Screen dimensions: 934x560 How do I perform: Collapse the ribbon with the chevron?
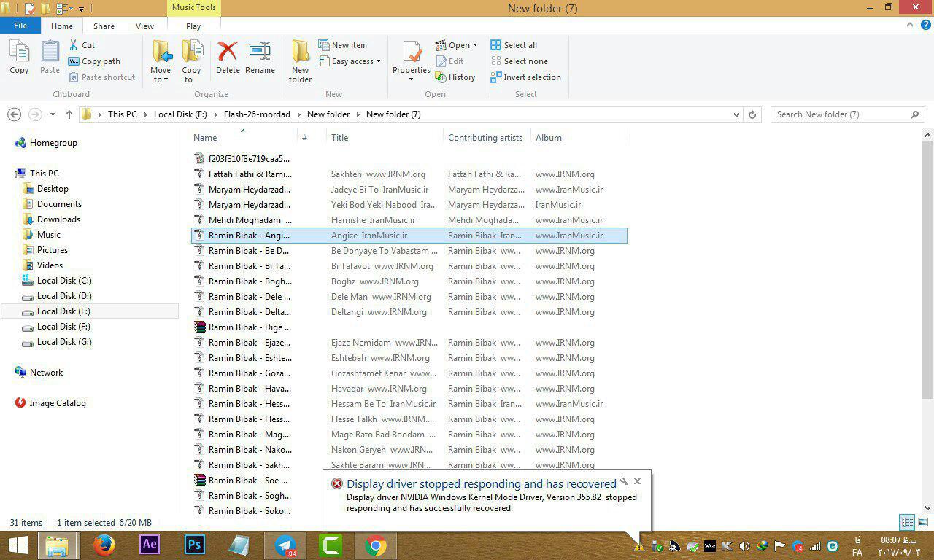coord(910,26)
